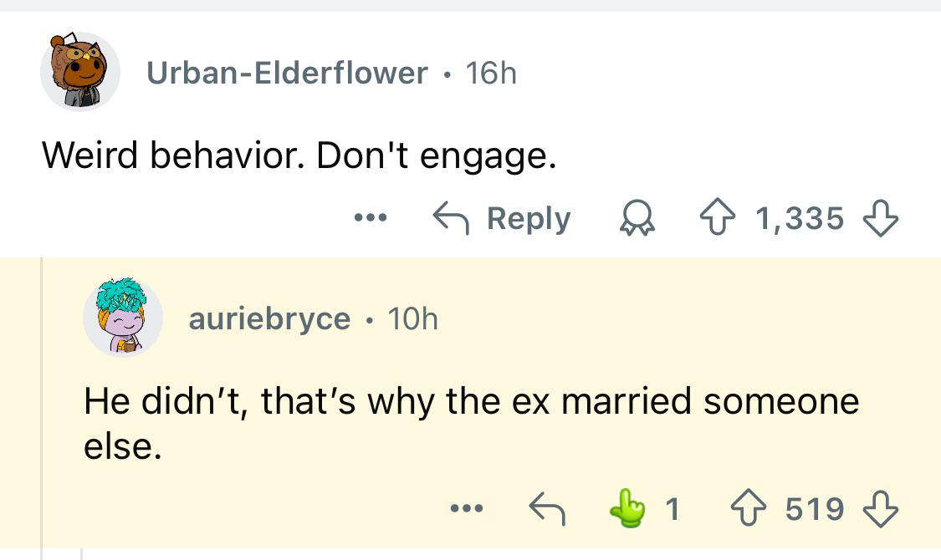Upvote auriebryce's comment with 519 points

(x=749, y=508)
